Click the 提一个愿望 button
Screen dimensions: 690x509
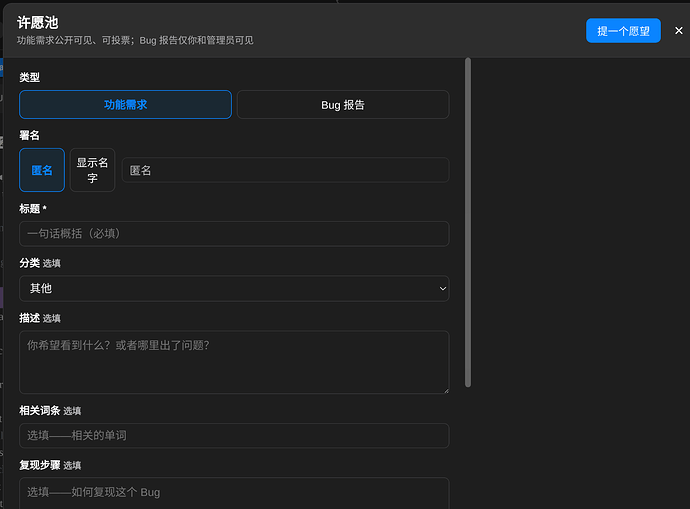point(623,31)
